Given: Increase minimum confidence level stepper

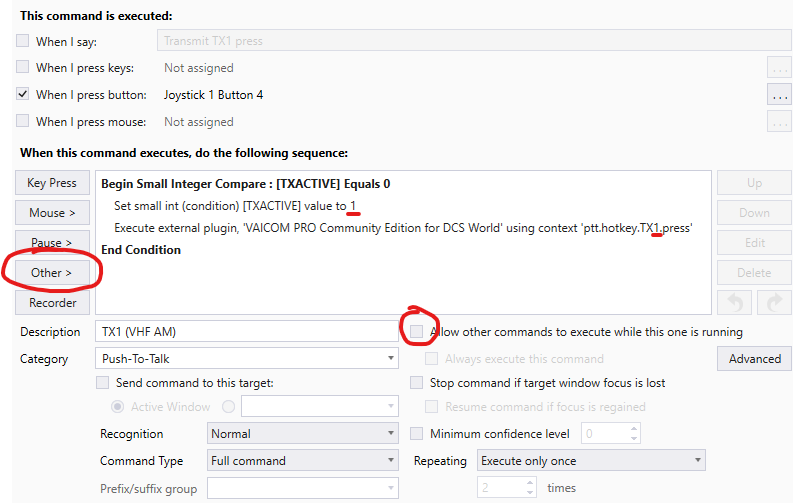Looking at the screenshot, I should [634, 429].
